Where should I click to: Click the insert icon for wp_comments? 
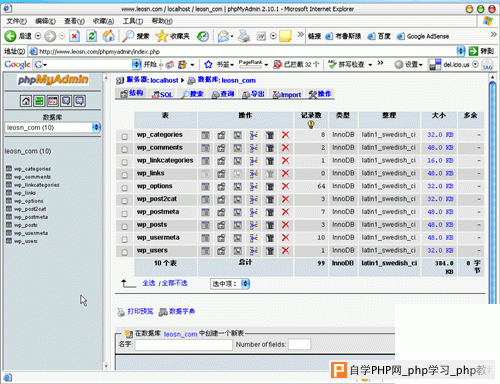click(x=254, y=148)
